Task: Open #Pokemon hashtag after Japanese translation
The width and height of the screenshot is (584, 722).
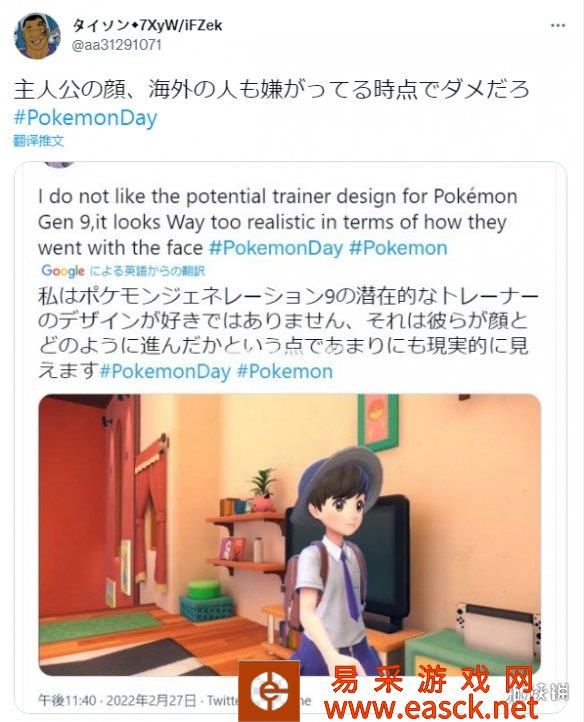Action: click(285, 372)
